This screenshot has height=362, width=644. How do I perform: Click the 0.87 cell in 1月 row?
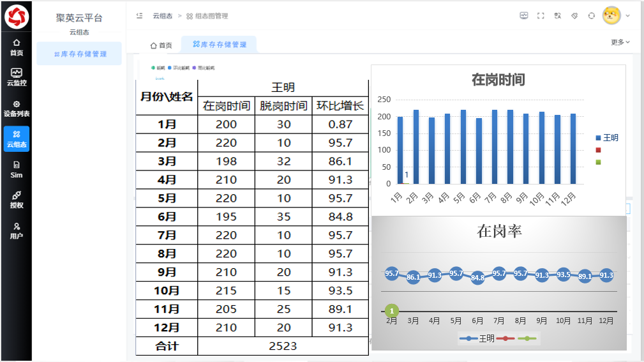coord(340,124)
